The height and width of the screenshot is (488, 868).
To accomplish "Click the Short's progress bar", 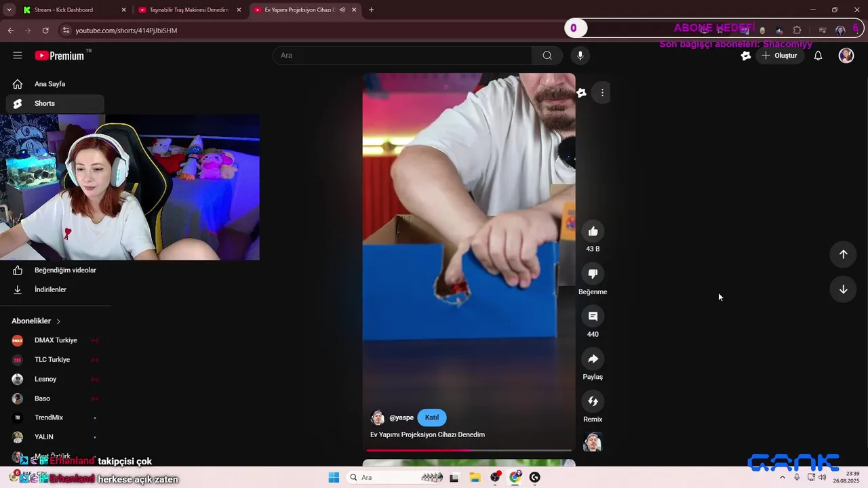I will pyautogui.click(x=469, y=450).
